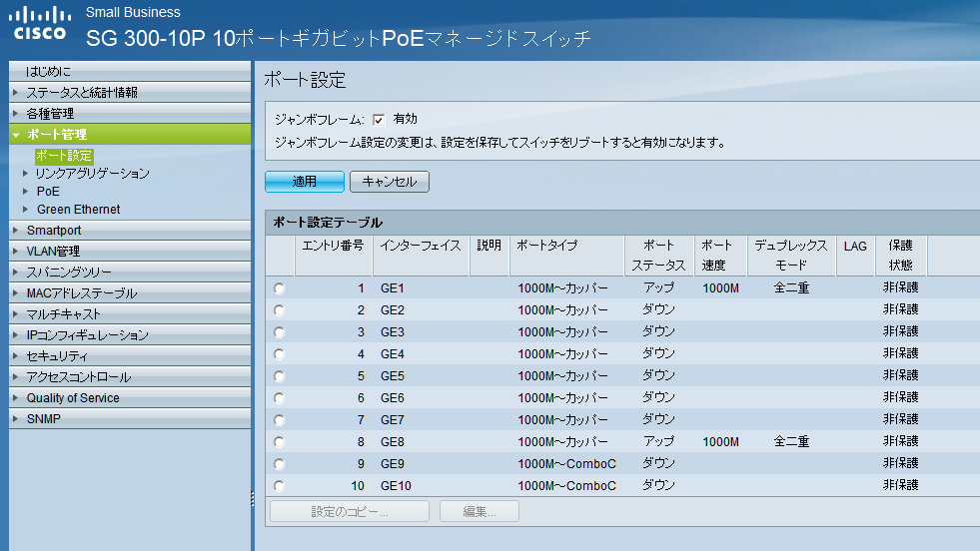This screenshot has height=551, width=980.
Task: Select the radio button for GE2
Action: coord(279,309)
